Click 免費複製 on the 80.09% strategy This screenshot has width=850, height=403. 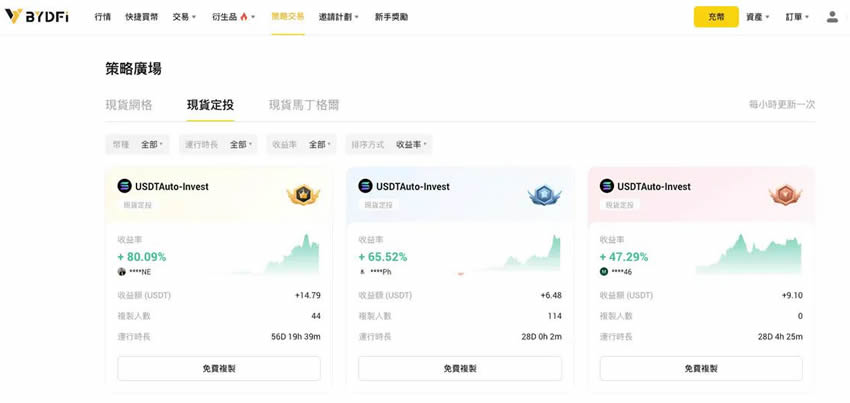tap(219, 368)
